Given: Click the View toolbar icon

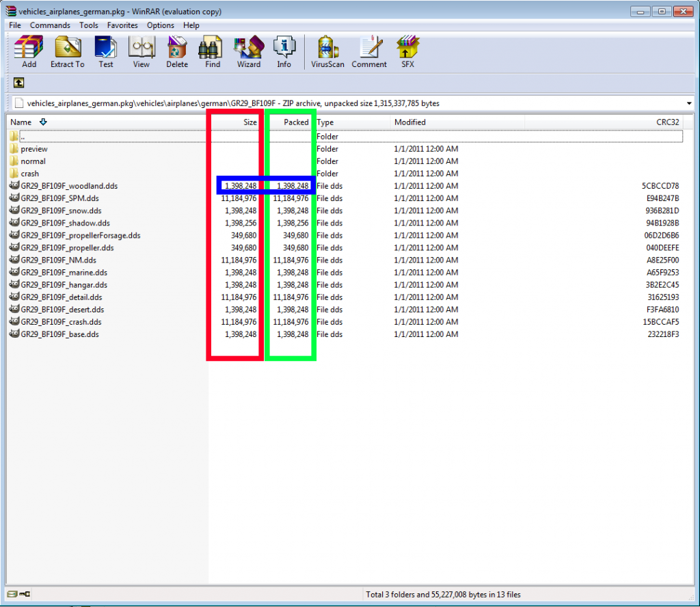Looking at the screenshot, I should (141, 51).
